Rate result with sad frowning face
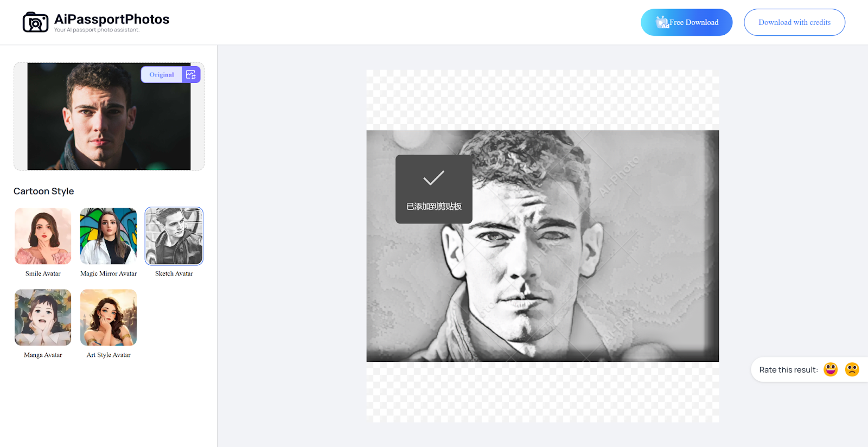Image resolution: width=868 pixels, height=447 pixels. (852, 369)
